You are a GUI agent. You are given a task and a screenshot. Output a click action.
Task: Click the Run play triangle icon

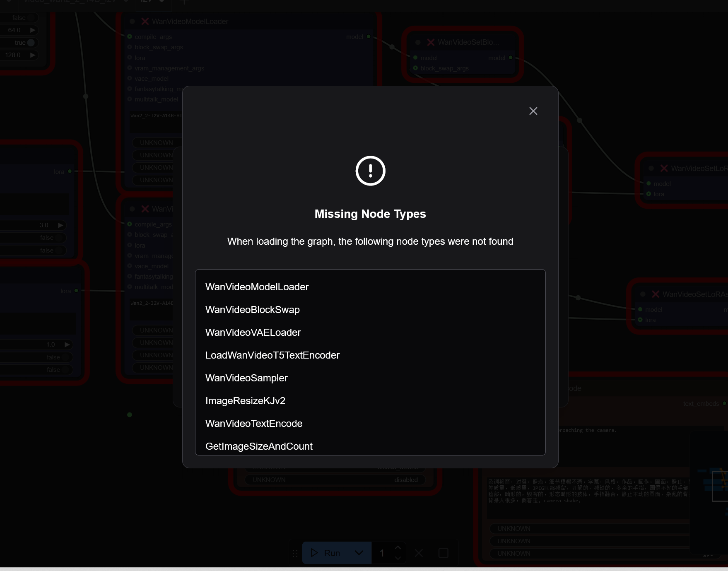click(x=314, y=553)
